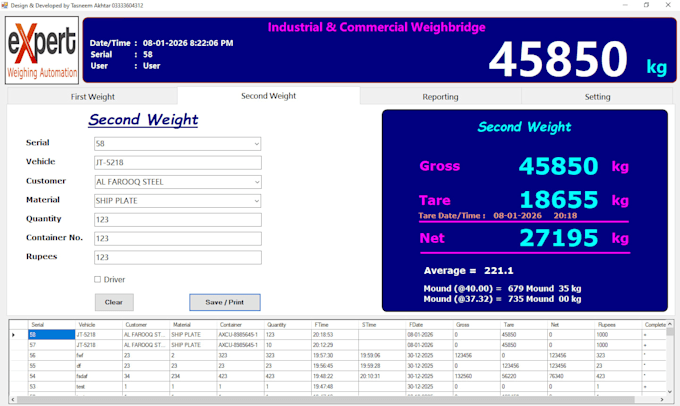
Task: Open the Reporting tab
Action: point(440,97)
